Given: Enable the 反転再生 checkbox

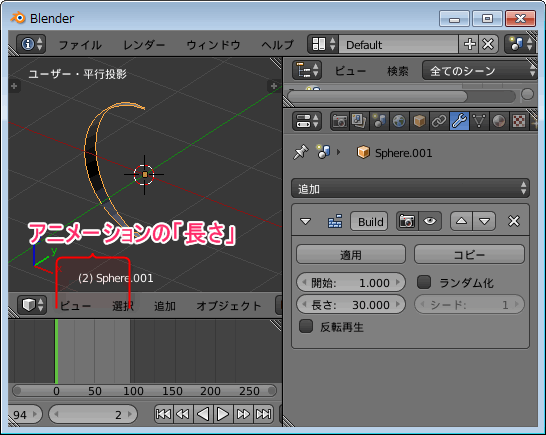Looking at the screenshot, I should point(306,326).
